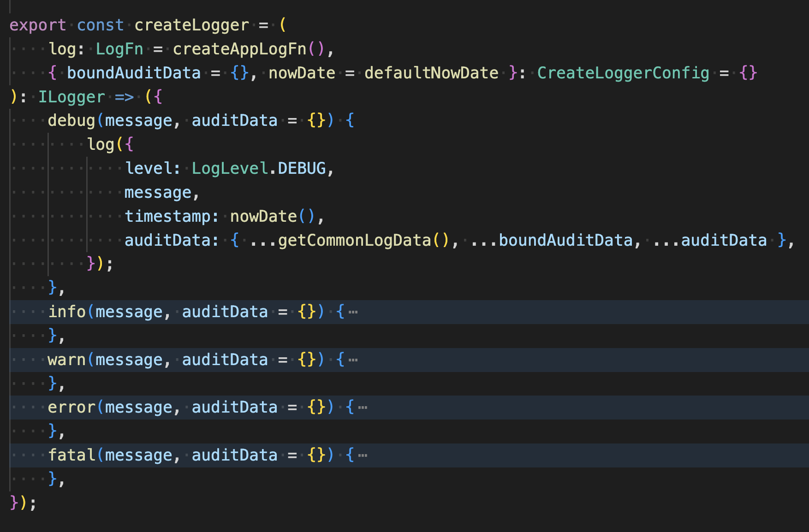
Task: Click the arrow => after ILogger
Action: click(x=124, y=97)
